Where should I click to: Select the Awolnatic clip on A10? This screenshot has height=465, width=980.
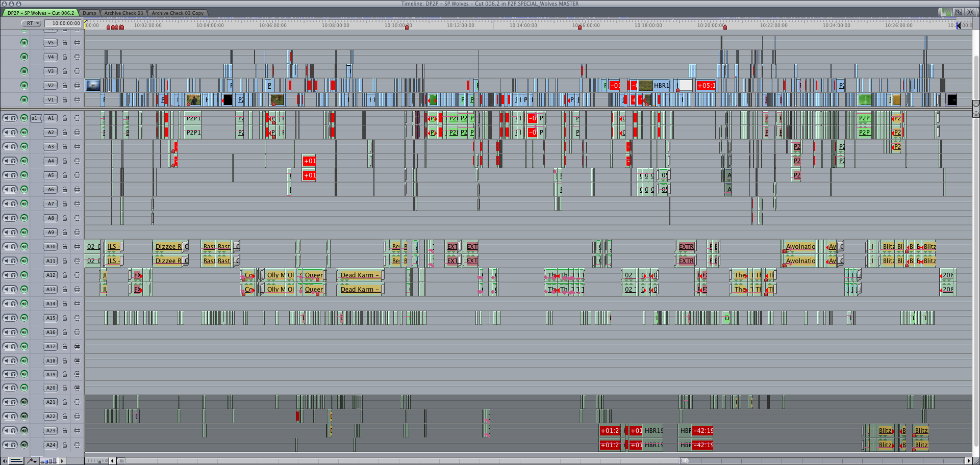click(799, 247)
